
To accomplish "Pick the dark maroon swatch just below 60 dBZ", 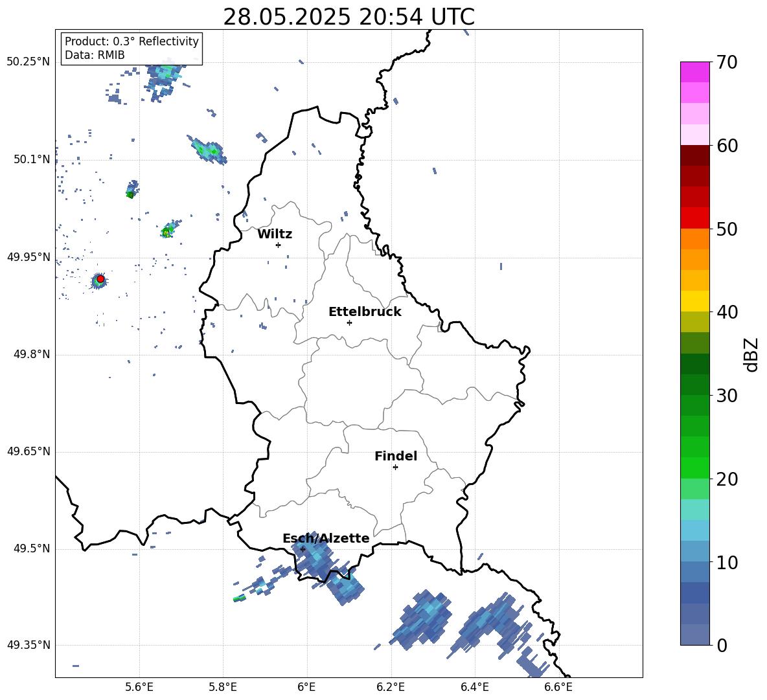I will point(695,155).
